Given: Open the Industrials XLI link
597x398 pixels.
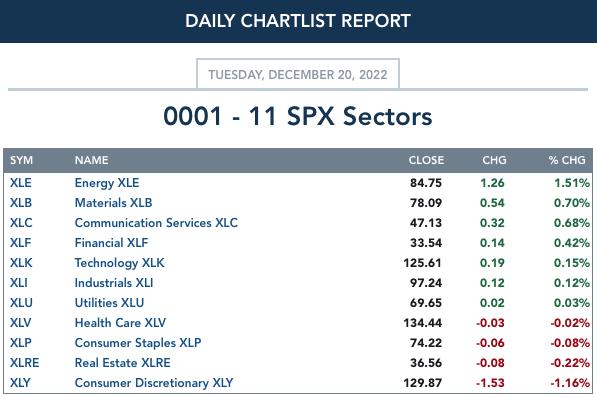Looking at the screenshot, I should (114, 283).
